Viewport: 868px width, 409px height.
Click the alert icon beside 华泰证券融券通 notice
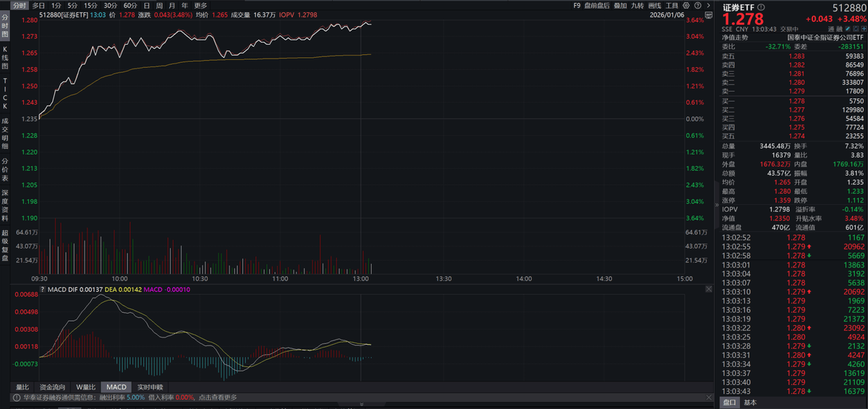pos(14,397)
